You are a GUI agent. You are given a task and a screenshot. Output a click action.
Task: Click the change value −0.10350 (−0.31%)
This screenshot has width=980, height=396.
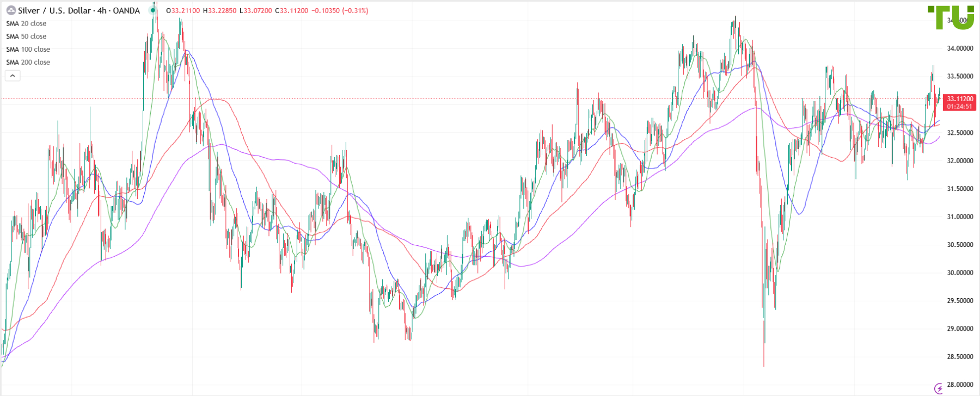(x=340, y=11)
